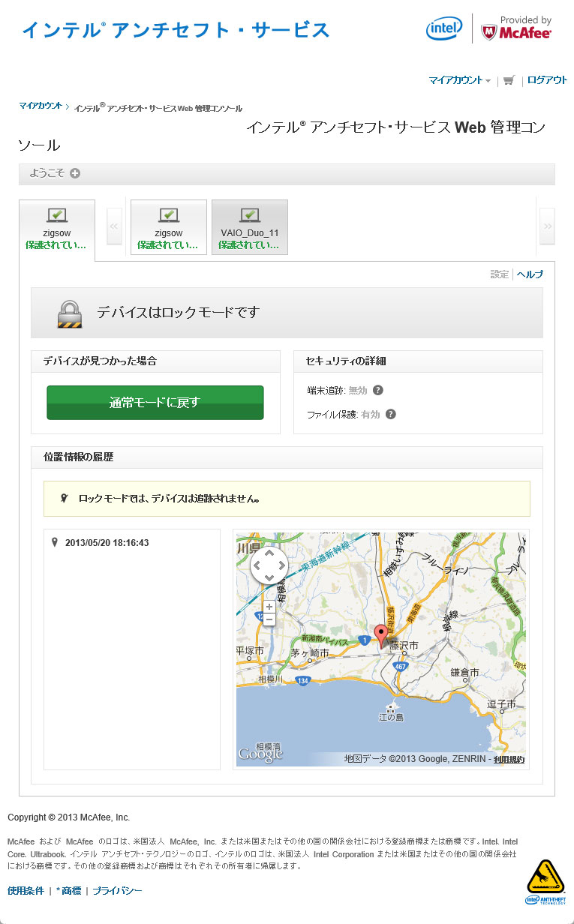Click the previous devices arrow button
This screenshot has width=574, height=924.
coord(115,226)
